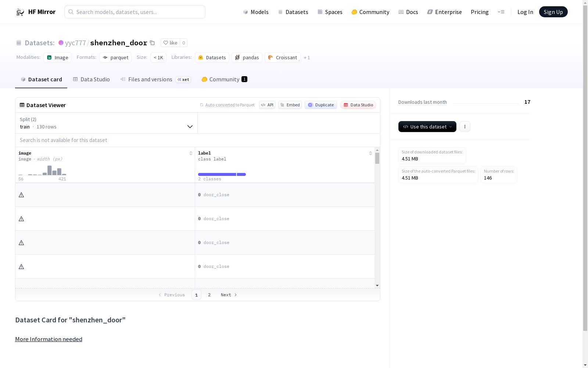Click warning icon in fourth table row
Screen dimensions: 588x368
(21, 266)
